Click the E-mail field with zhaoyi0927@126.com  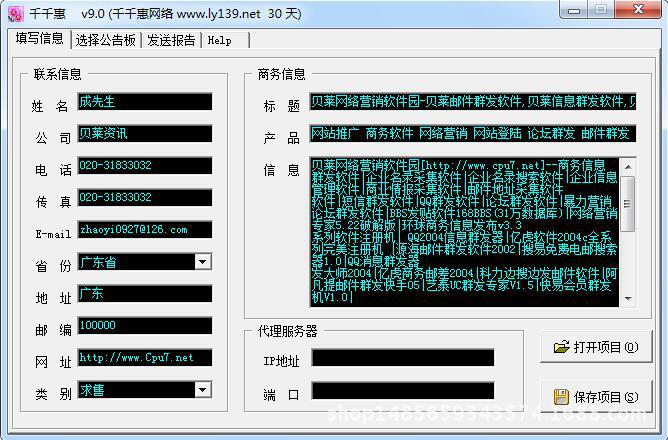pos(145,230)
